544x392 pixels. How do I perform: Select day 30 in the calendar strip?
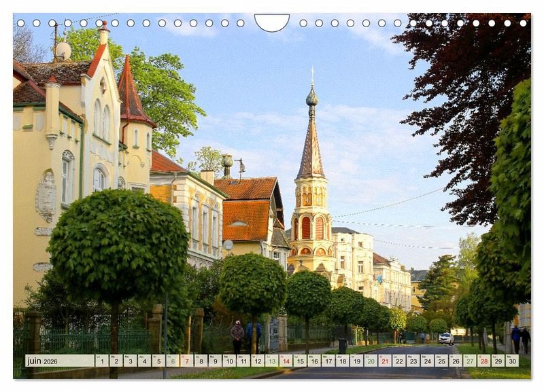click(512, 361)
